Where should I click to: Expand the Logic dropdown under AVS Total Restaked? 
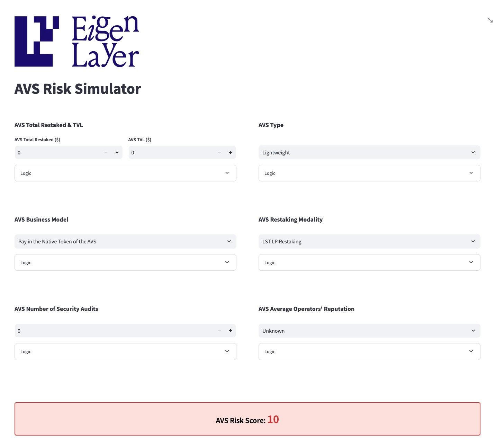coord(125,173)
